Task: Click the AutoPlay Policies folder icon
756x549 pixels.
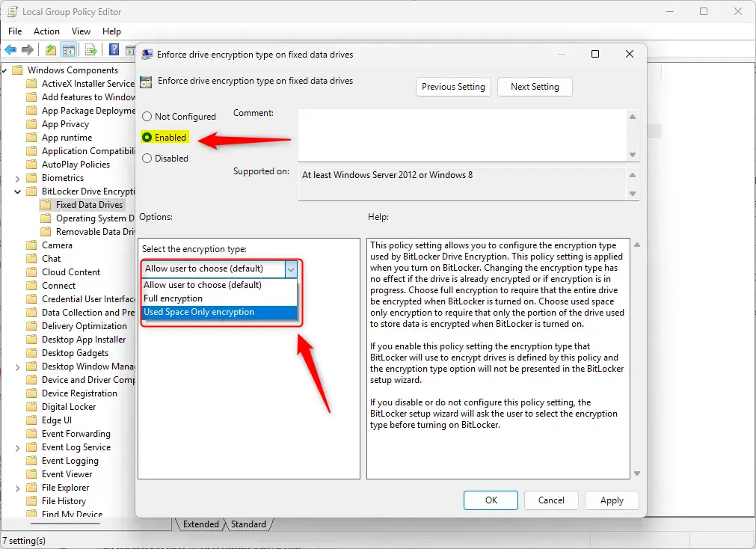Action: (x=31, y=165)
